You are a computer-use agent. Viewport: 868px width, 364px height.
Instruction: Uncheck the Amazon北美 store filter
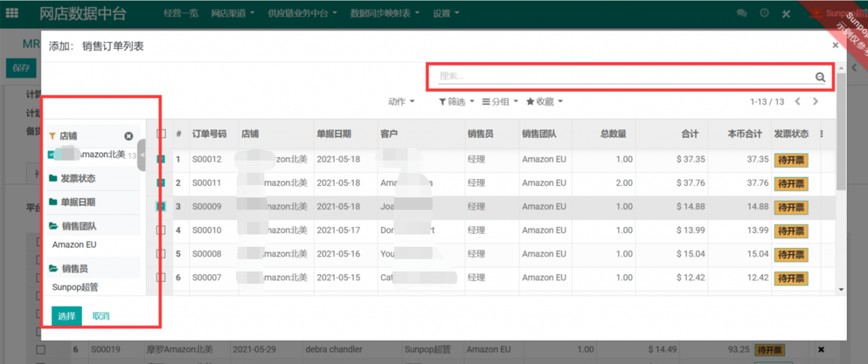tap(52, 155)
